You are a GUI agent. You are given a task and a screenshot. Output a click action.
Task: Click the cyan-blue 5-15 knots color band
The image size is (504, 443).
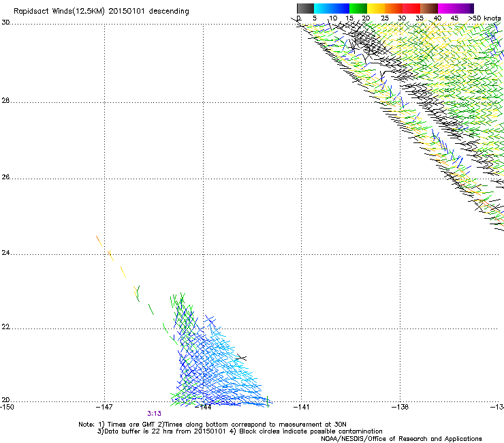[332, 8]
